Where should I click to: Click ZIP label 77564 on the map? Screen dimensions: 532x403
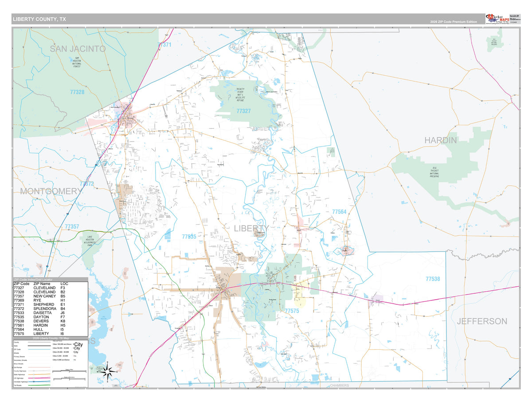(339, 212)
